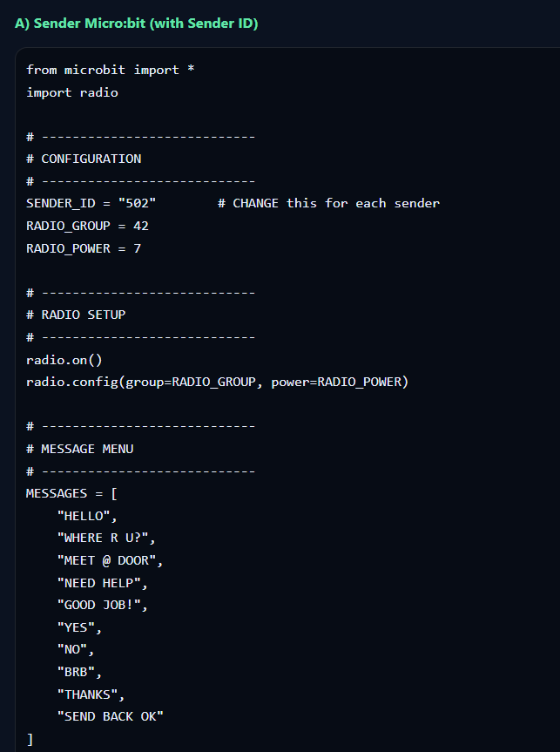Click the "NEED HELP" message string

pyautogui.click(x=102, y=583)
